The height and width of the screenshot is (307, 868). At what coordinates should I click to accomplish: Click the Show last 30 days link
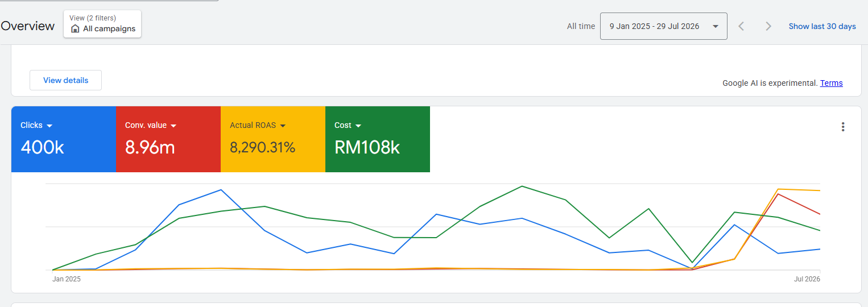click(x=822, y=26)
